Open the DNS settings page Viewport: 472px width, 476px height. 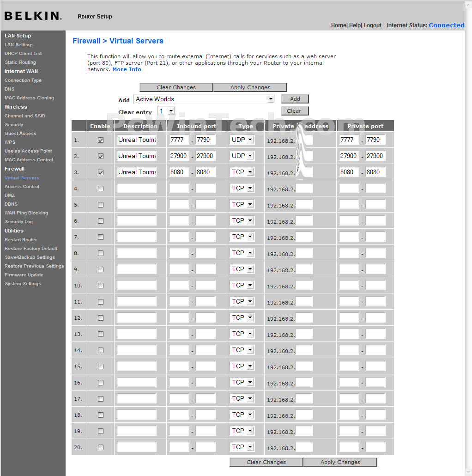(x=9, y=89)
